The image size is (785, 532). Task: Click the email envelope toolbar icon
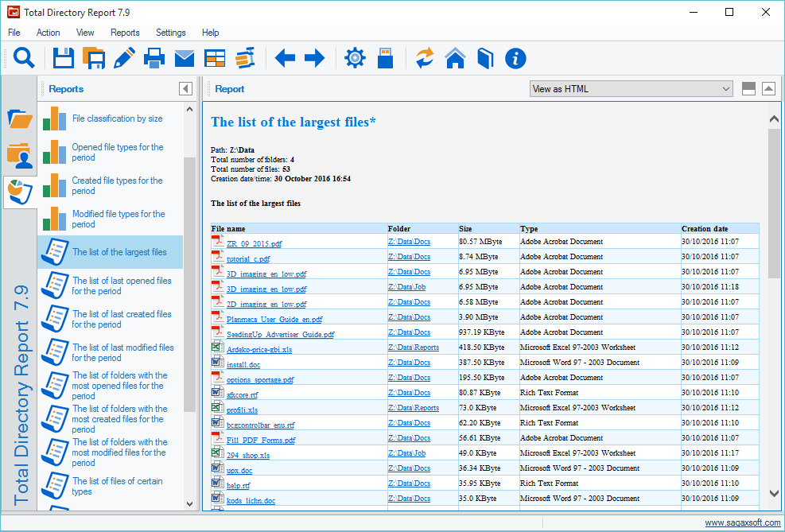tap(185, 59)
